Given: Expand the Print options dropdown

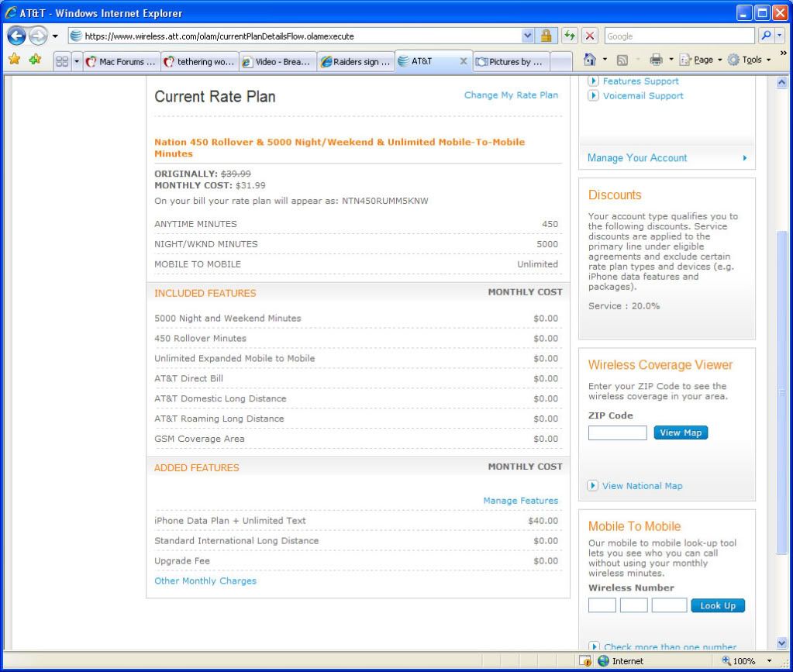Looking at the screenshot, I should point(671,60).
